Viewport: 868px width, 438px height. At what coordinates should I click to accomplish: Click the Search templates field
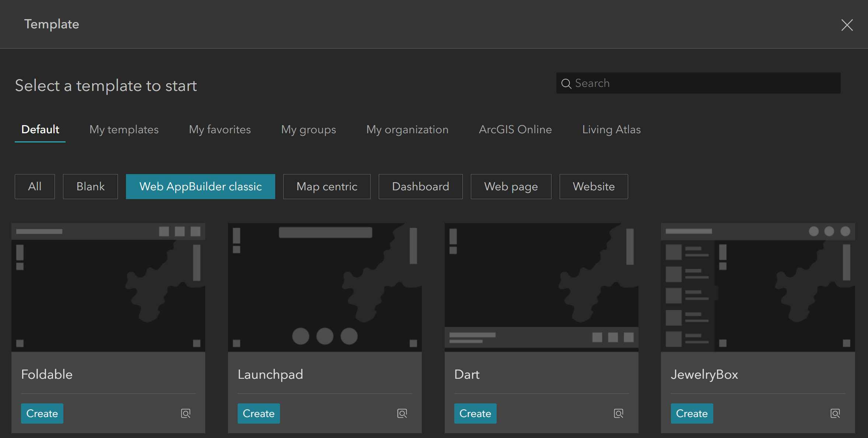coord(699,83)
